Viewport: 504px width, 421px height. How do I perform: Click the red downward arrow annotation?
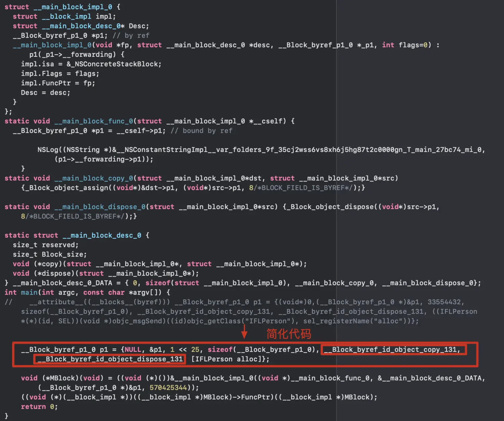click(244, 332)
